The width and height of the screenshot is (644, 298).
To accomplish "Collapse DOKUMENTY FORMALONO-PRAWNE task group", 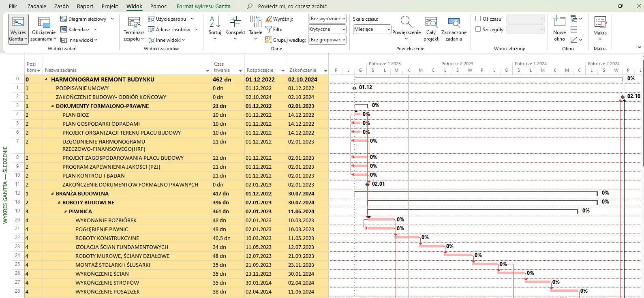I will point(53,106).
